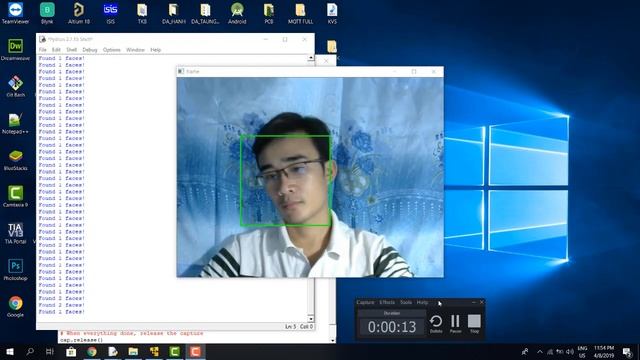Select the KVS file icon
The image size is (640, 360).
[x=332, y=13]
